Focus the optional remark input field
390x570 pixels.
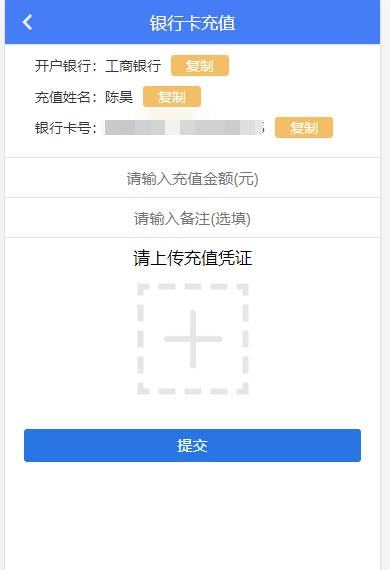pos(193,218)
